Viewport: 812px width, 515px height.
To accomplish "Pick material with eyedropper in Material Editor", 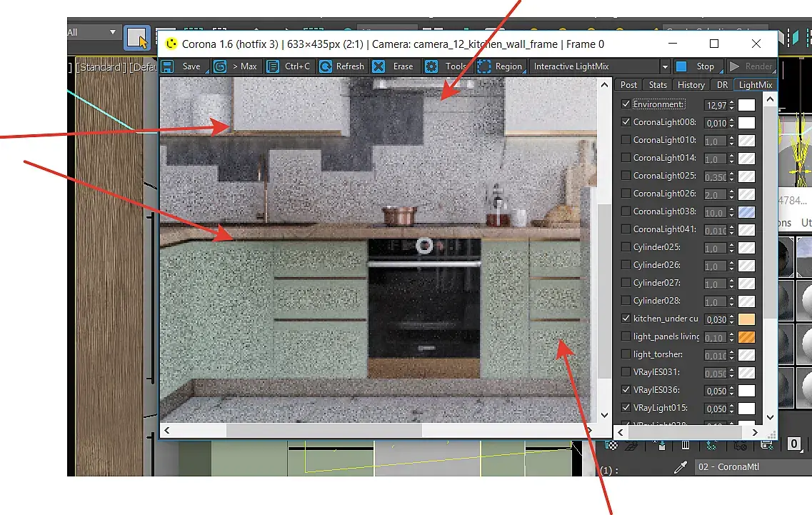I will (681, 467).
